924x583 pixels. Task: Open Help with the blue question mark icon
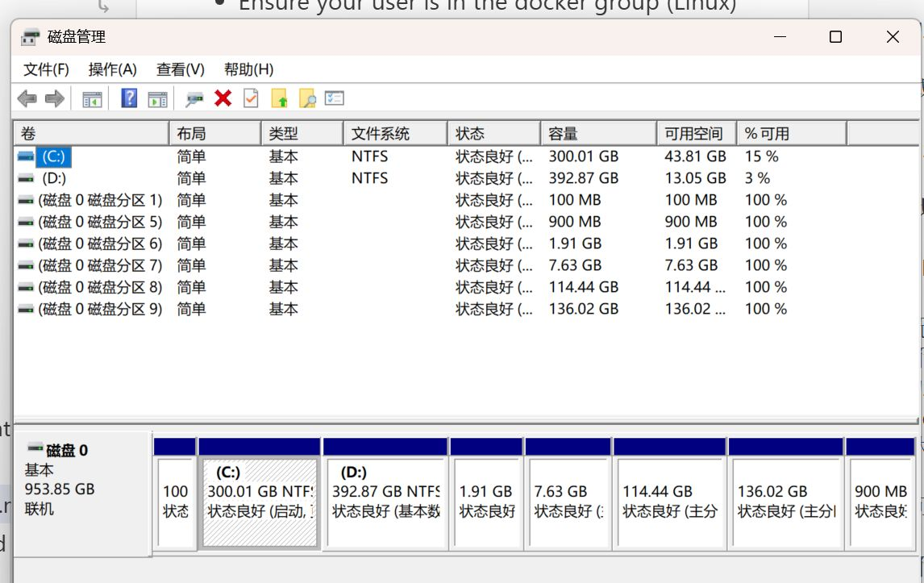pos(129,98)
